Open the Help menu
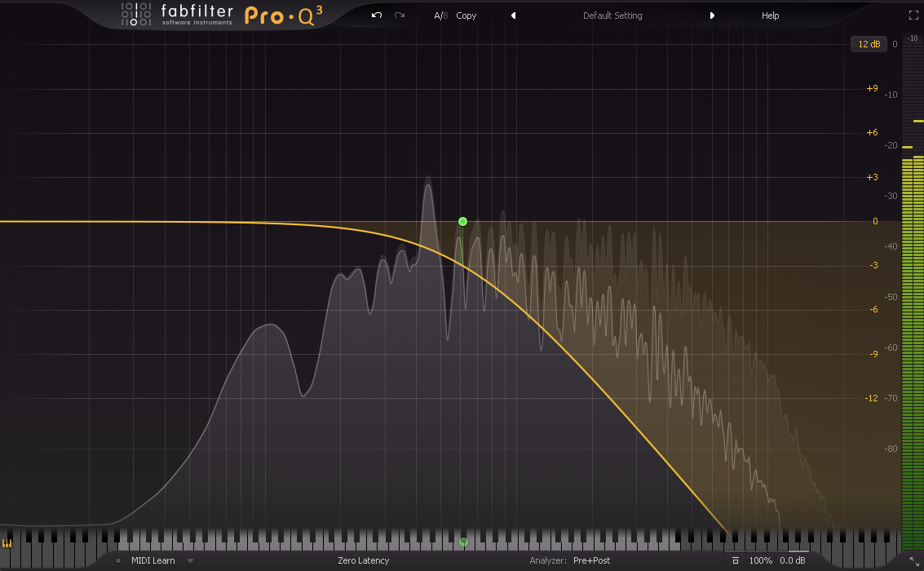This screenshot has width=924, height=571. [770, 16]
